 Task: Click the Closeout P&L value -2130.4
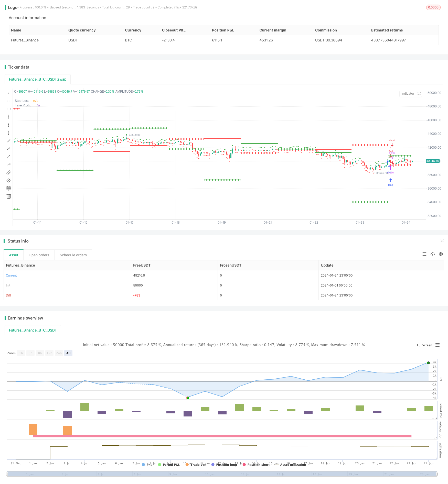point(168,40)
